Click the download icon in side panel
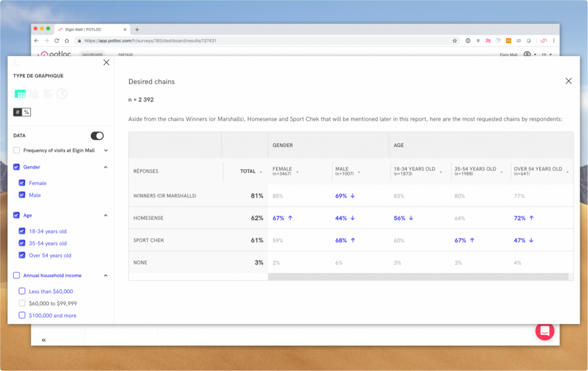Viewport: 588px width, 371px height. (16, 62)
